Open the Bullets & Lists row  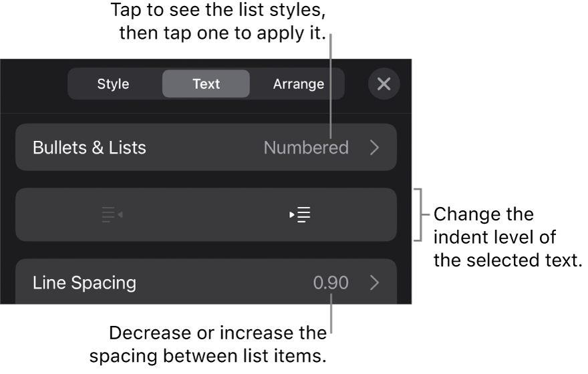click(x=206, y=148)
